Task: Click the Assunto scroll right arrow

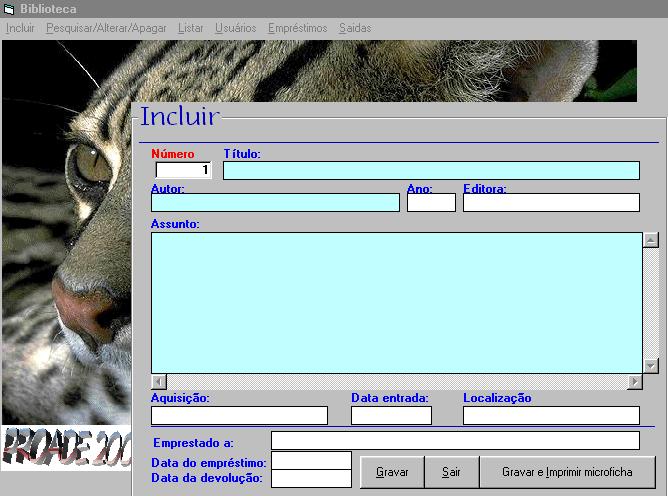Action: [x=634, y=382]
